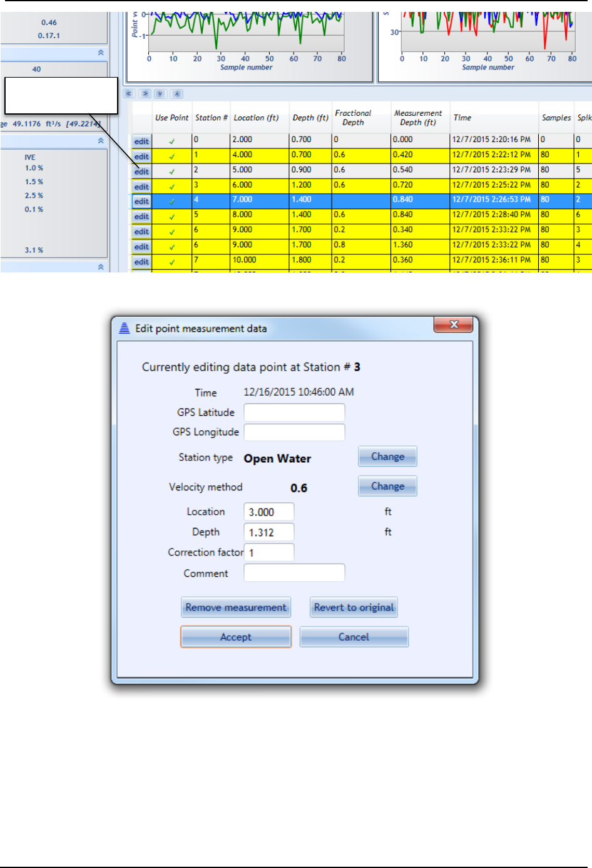Click the Samples column header
This screenshot has height=868, width=592.
tap(556, 118)
